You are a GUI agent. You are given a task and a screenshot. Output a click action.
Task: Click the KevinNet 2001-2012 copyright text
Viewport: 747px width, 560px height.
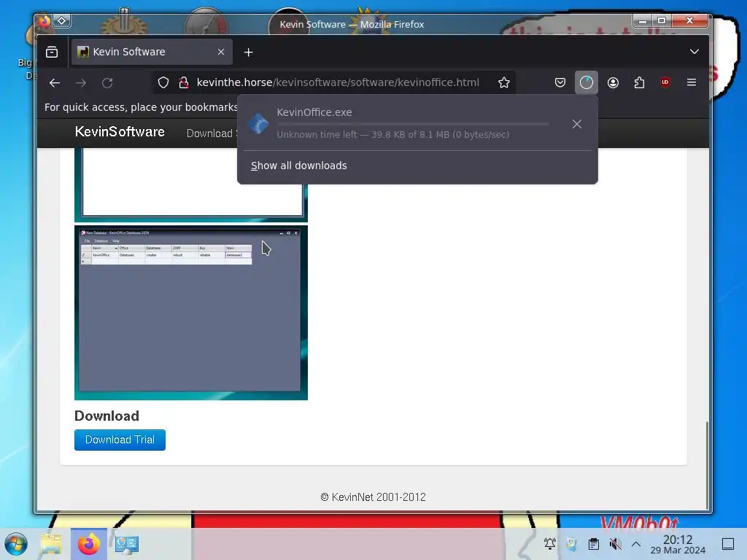[x=373, y=497]
